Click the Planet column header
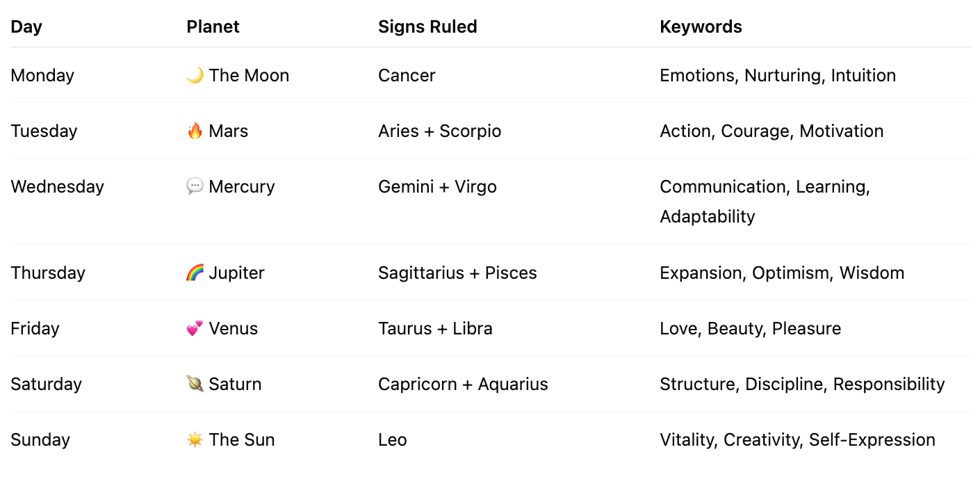This screenshot has width=980, height=477. pos(213,26)
